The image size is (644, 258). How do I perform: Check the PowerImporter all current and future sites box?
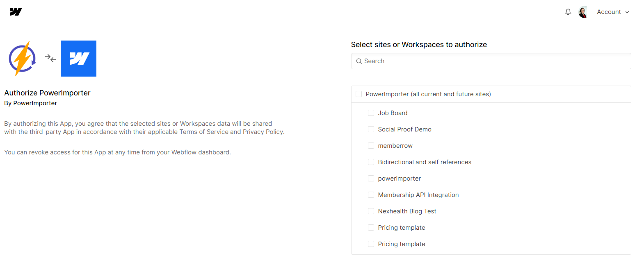pos(359,94)
